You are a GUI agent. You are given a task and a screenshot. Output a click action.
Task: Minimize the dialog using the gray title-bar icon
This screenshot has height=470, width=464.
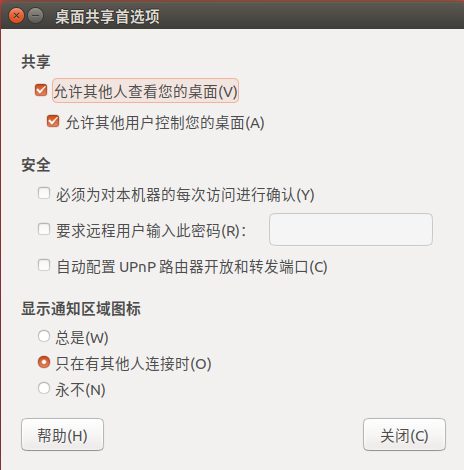point(36,16)
